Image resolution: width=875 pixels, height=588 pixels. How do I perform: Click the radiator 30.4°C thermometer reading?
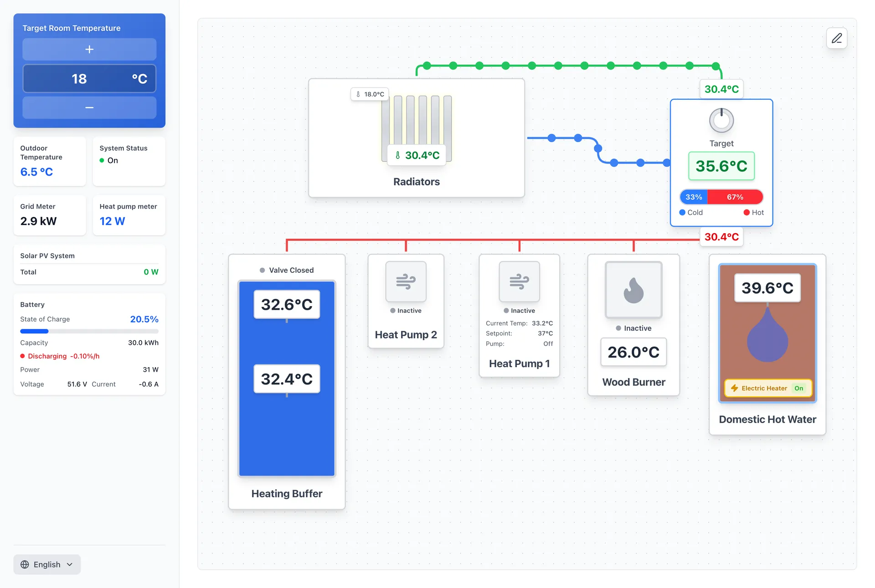point(417,155)
